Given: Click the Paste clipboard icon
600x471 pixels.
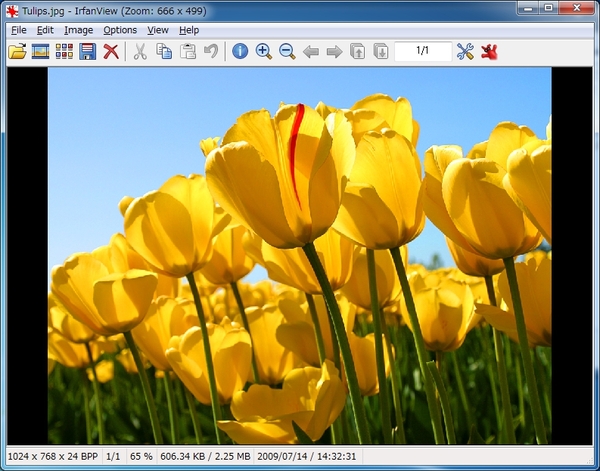Looking at the screenshot, I should tap(188, 51).
